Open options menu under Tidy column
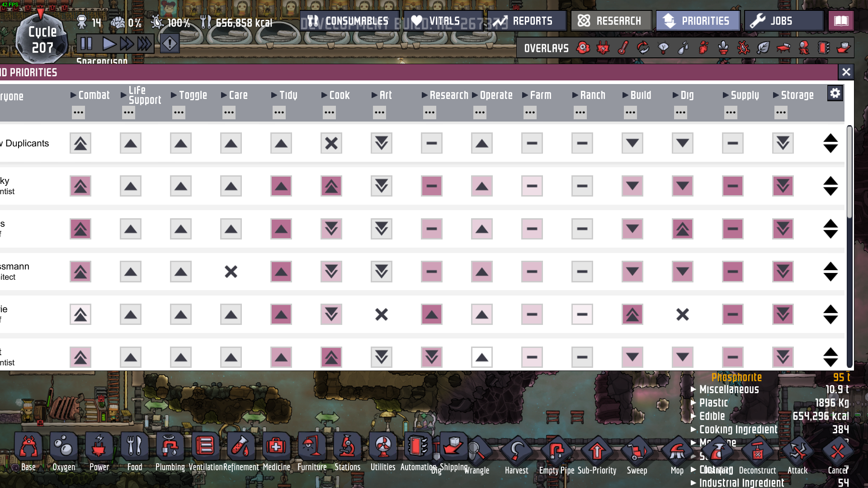This screenshot has height=488, width=868. coord(279,113)
